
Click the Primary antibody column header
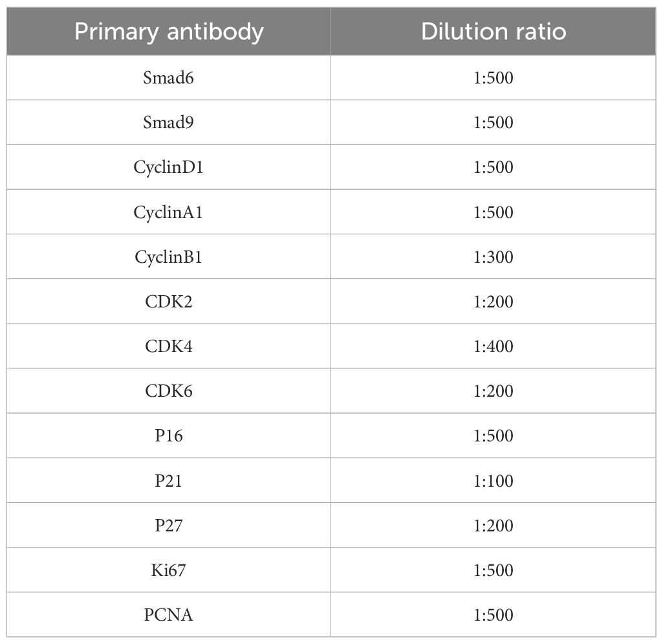169,32
